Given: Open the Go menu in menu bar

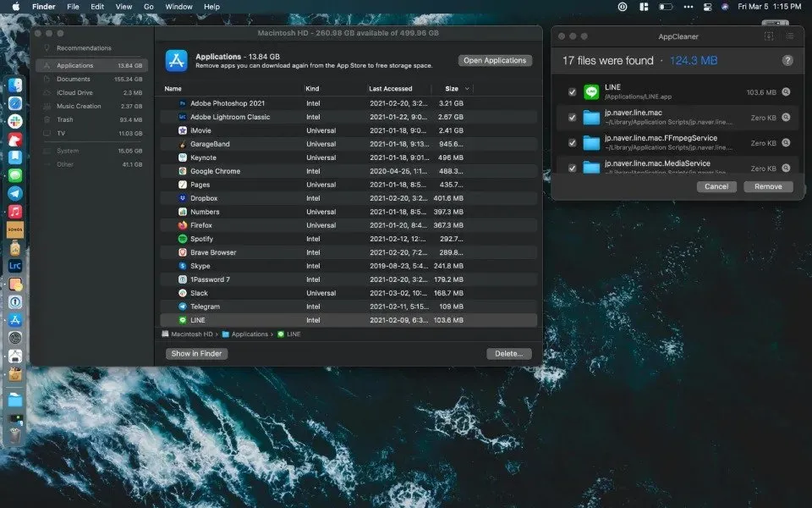Looking at the screenshot, I should pos(149,7).
